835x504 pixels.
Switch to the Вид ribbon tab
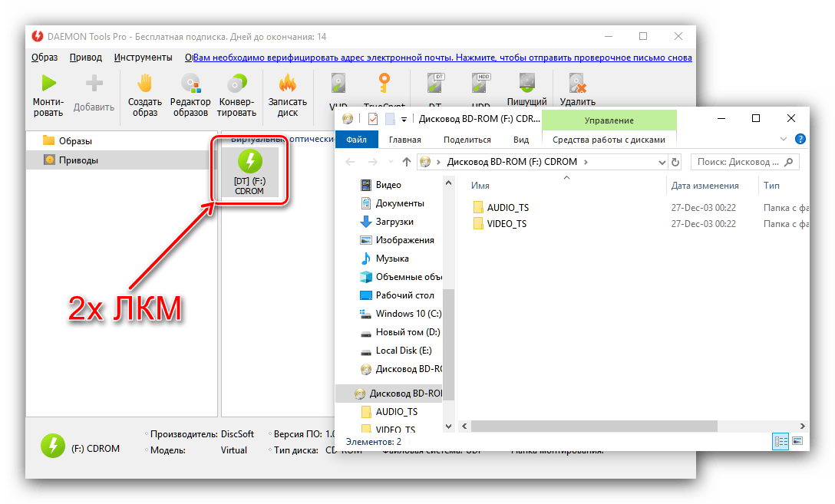click(521, 140)
